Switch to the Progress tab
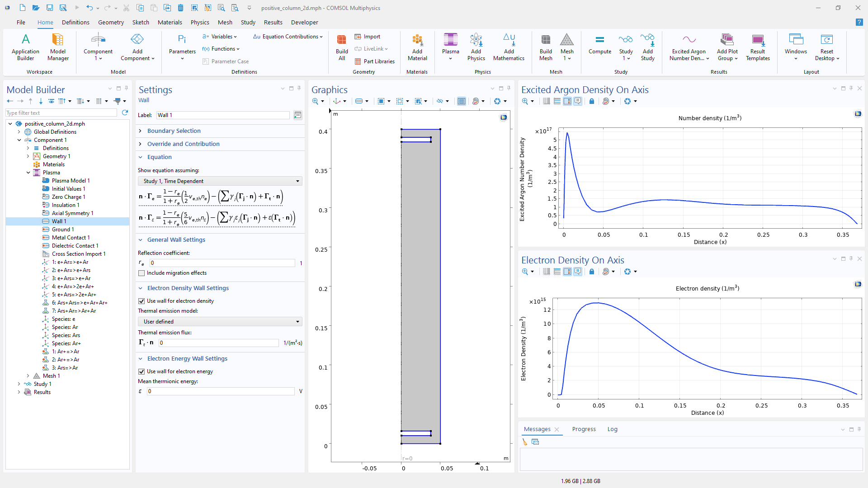 (x=584, y=429)
